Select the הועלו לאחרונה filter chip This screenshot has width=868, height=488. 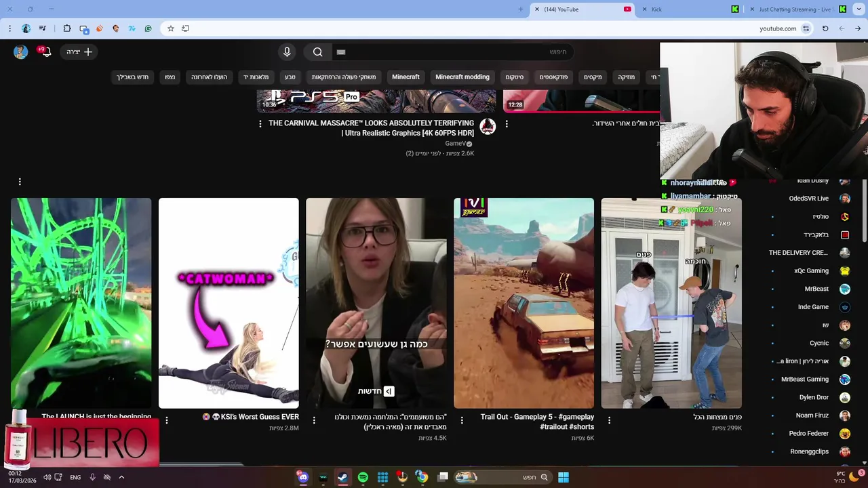[209, 77]
